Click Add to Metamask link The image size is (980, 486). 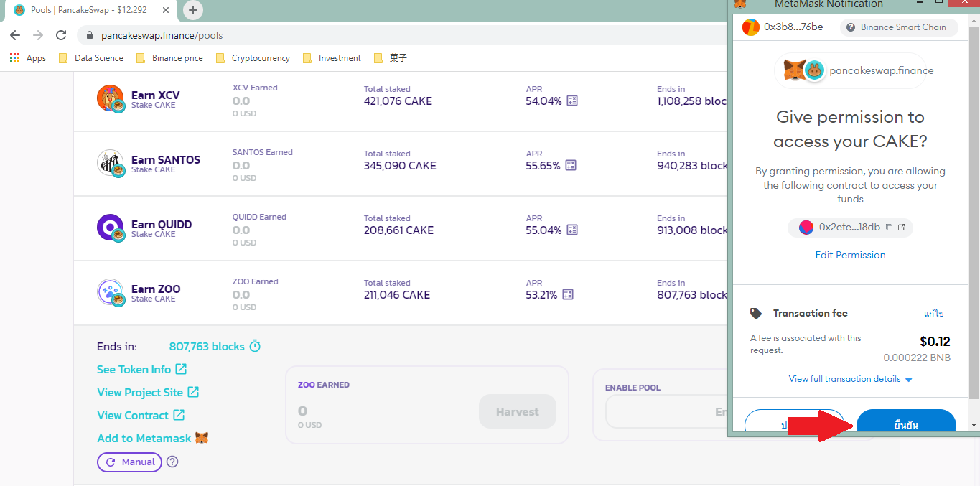click(x=153, y=439)
